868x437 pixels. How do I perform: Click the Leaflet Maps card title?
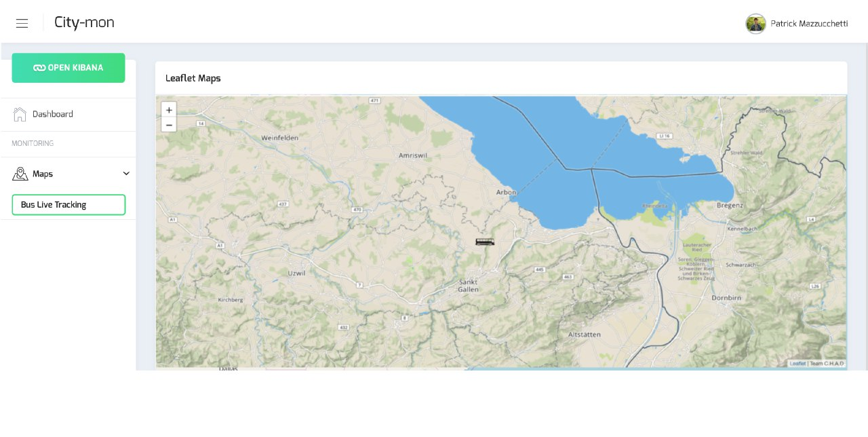coord(193,79)
